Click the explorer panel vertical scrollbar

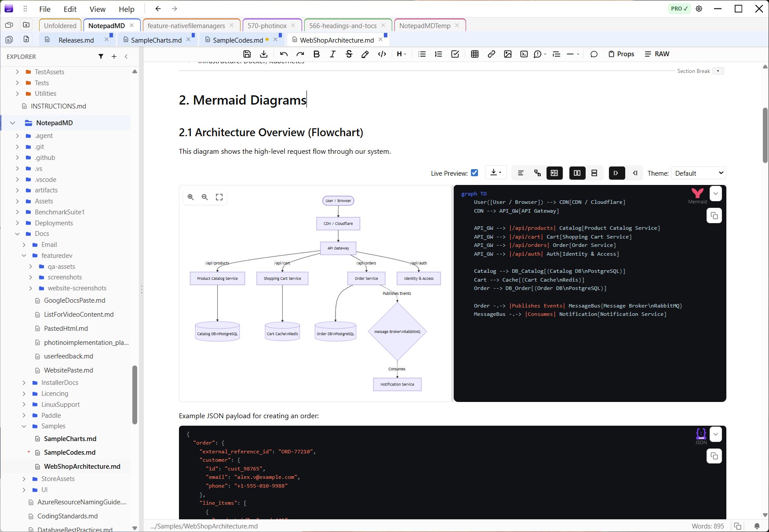pyautogui.click(x=135, y=395)
